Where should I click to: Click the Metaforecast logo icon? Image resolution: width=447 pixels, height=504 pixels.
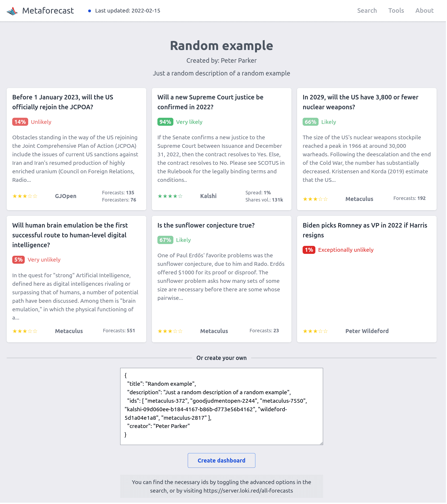(12, 11)
